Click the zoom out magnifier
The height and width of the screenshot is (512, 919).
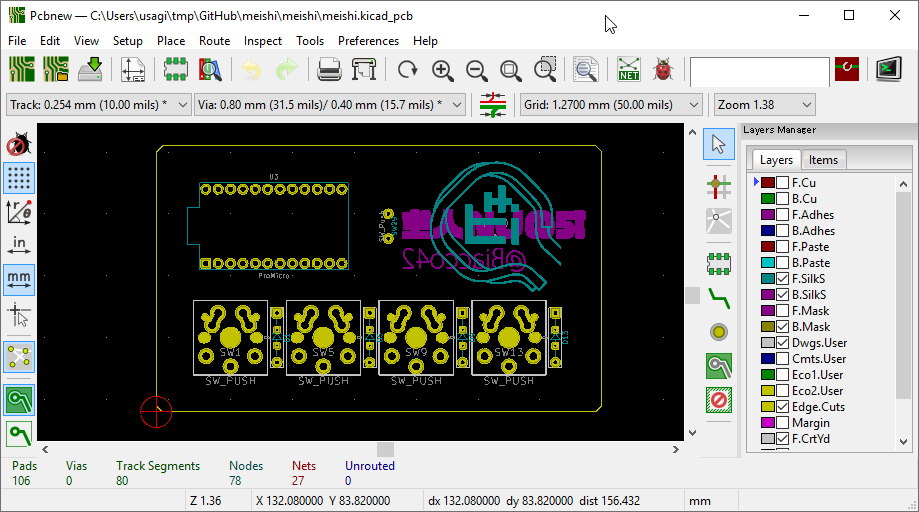tap(476, 69)
